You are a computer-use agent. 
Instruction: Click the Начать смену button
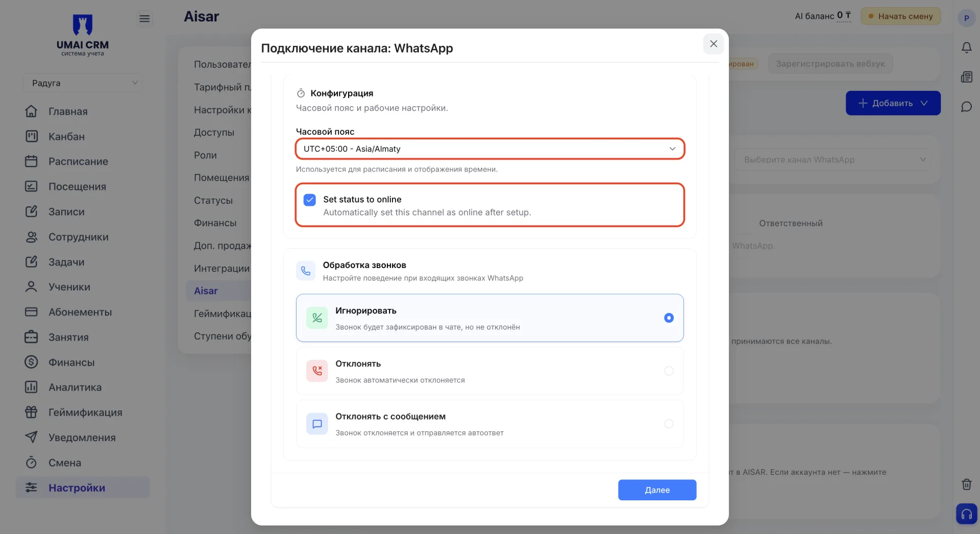tap(900, 16)
